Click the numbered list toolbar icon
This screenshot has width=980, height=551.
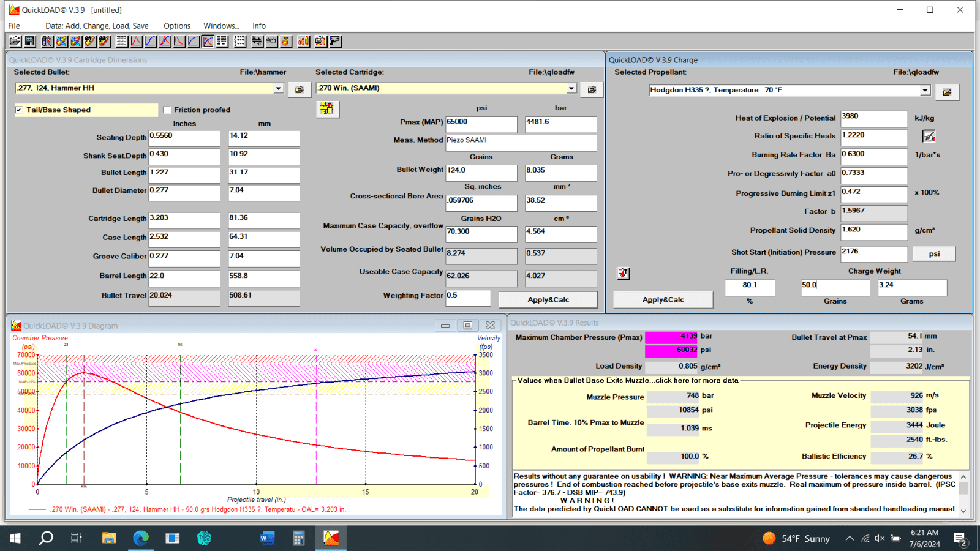[239, 41]
